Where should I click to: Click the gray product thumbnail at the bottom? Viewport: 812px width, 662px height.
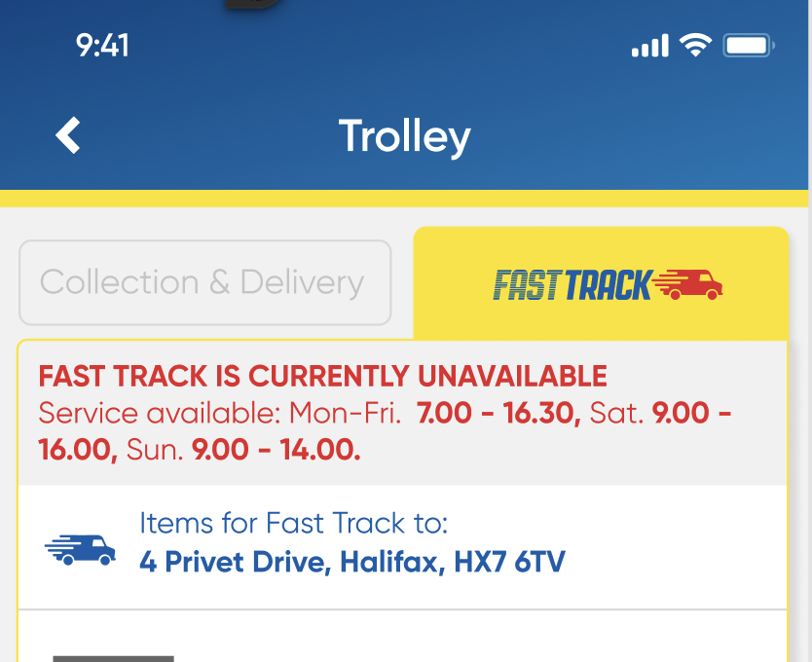[113, 658]
